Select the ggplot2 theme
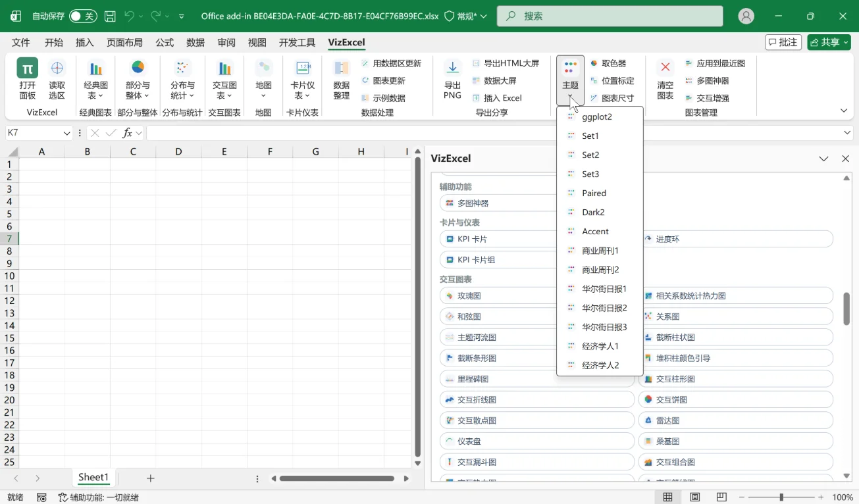 pos(600,117)
